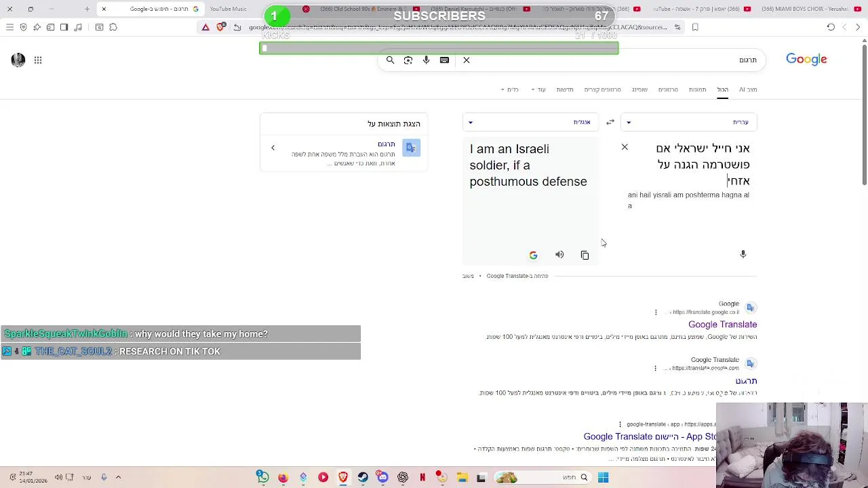Expand the כלים tools dropdown
Screen dimensions: 868x488
click(510, 89)
